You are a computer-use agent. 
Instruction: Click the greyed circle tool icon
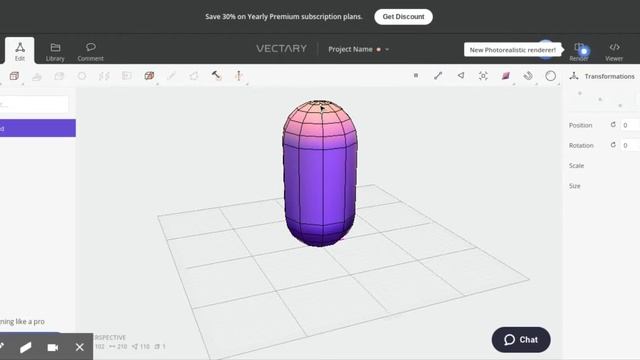click(82, 76)
